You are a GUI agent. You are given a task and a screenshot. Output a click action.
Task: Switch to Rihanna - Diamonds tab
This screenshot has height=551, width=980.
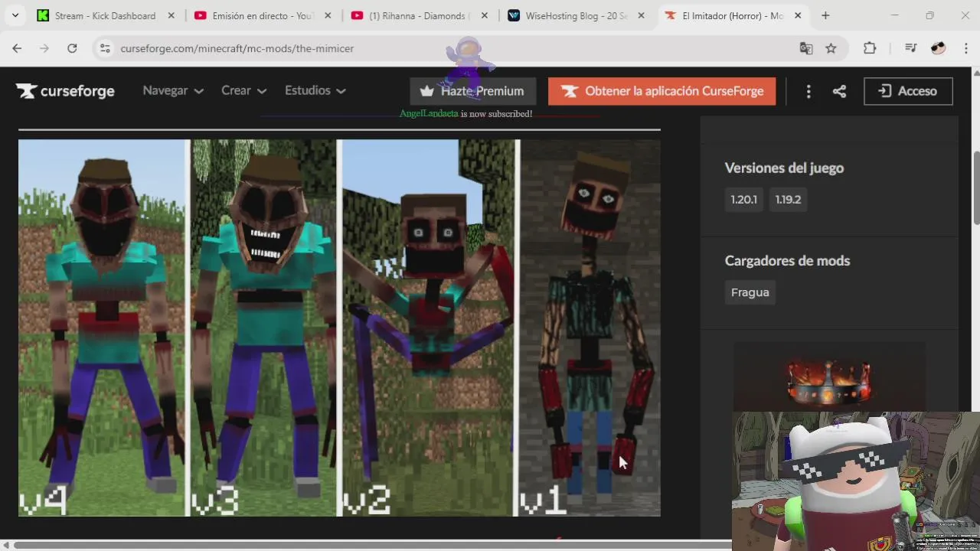417,15
